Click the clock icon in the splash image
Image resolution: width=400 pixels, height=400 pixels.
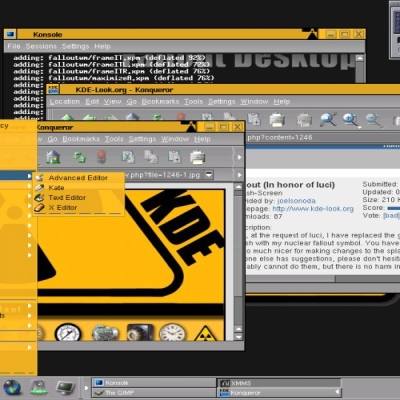172,332
